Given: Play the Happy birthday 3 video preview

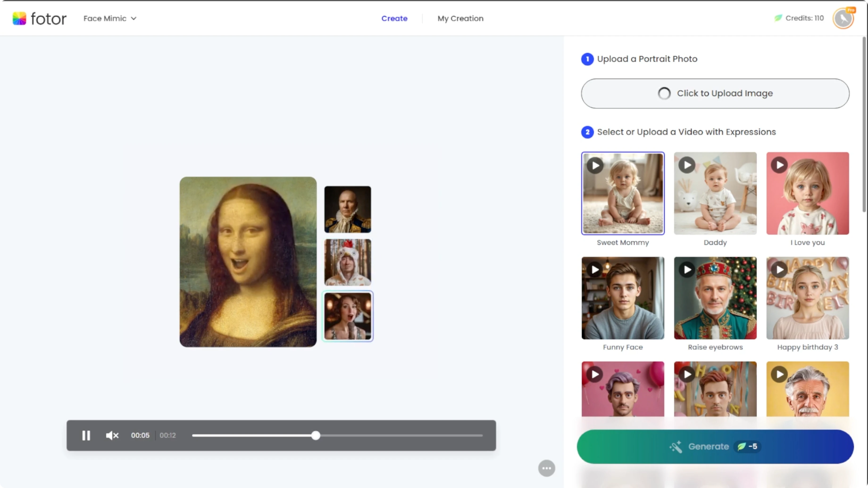Looking at the screenshot, I should coord(779,270).
